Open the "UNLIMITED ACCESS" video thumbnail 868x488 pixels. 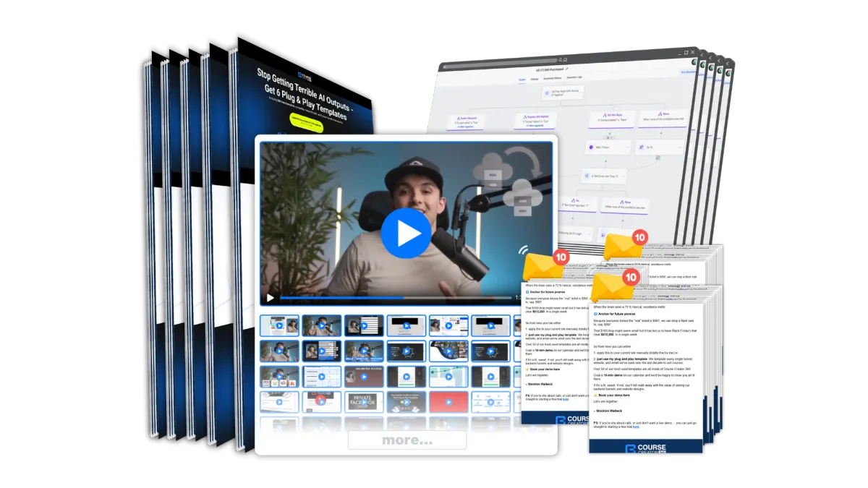click(364, 377)
